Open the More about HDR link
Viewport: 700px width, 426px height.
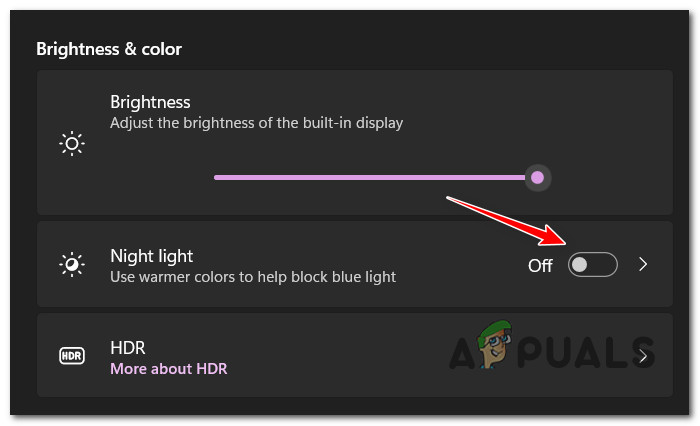click(168, 369)
